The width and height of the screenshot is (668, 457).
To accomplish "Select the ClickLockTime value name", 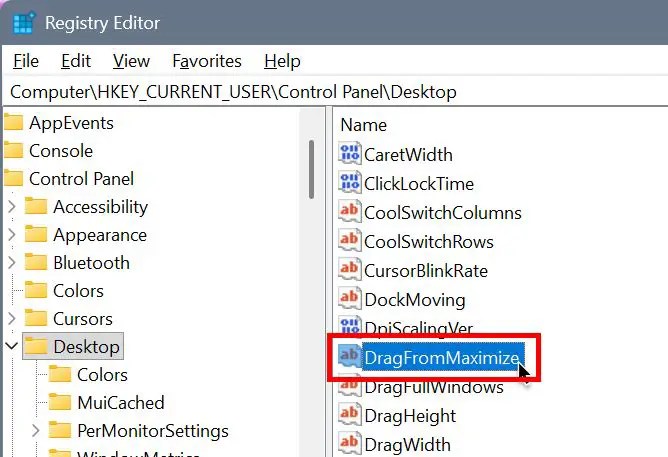I will coord(419,184).
